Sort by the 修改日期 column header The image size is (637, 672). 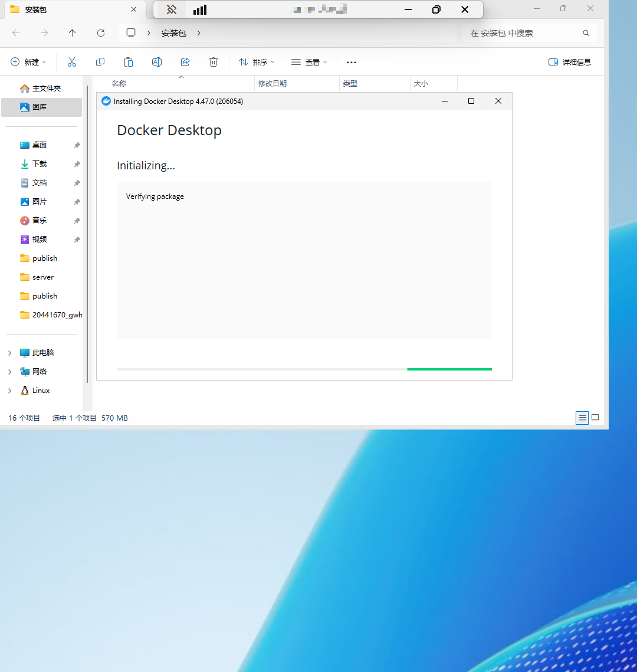click(297, 84)
